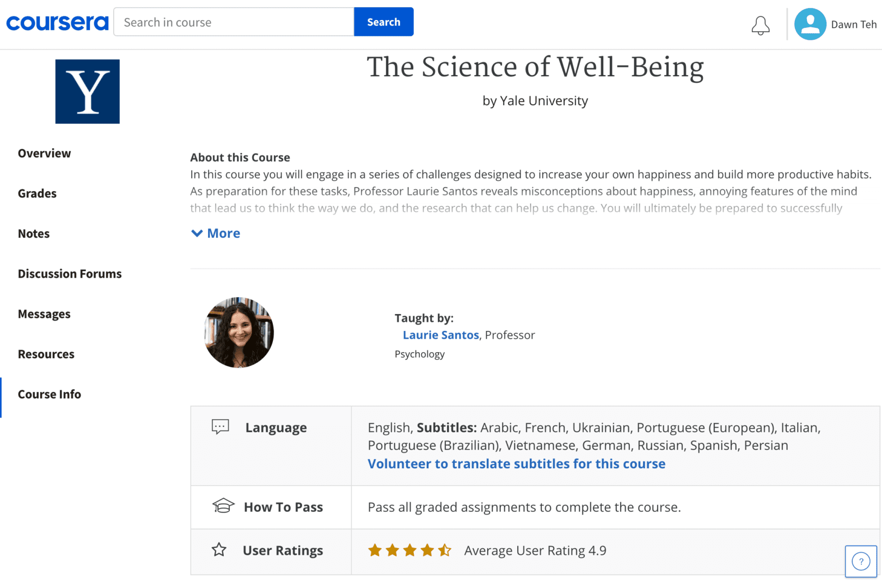The width and height of the screenshot is (882, 588).
Task: Click the instructor's profile photo
Action: coord(238,332)
